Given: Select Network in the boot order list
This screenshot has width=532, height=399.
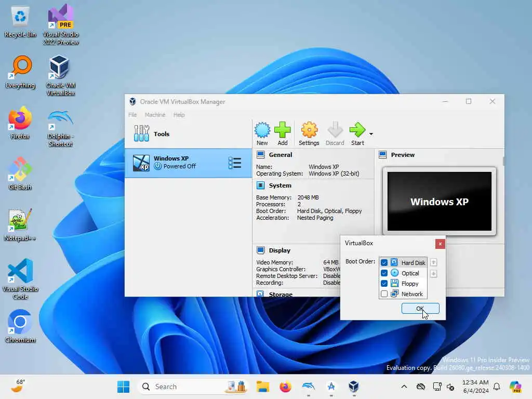Looking at the screenshot, I should click(403, 294).
